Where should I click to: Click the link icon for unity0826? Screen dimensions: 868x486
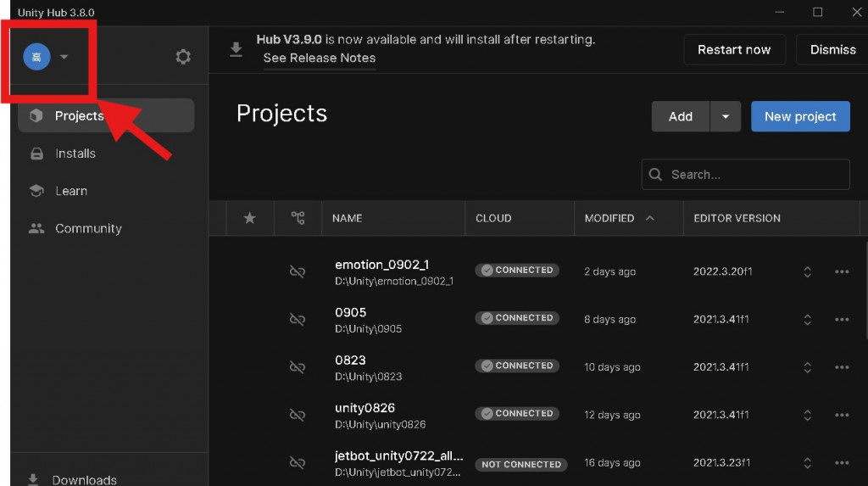298,415
